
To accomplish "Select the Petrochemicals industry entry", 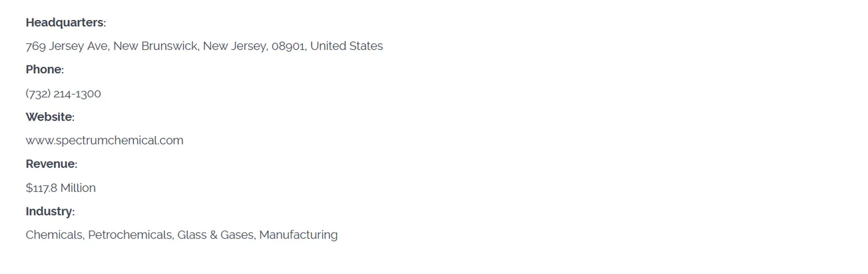I will pyautogui.click(x=130, y=235).
